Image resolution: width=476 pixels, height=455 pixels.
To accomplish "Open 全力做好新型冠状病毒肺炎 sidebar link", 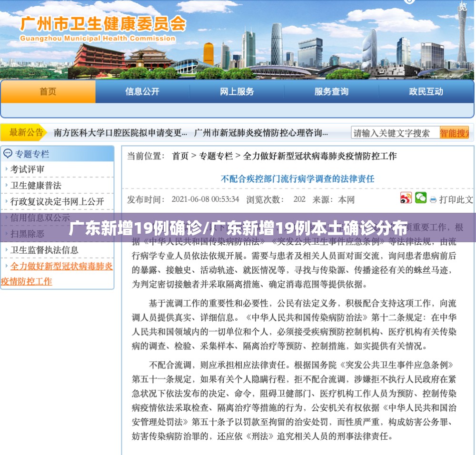I will pos(57,274).
